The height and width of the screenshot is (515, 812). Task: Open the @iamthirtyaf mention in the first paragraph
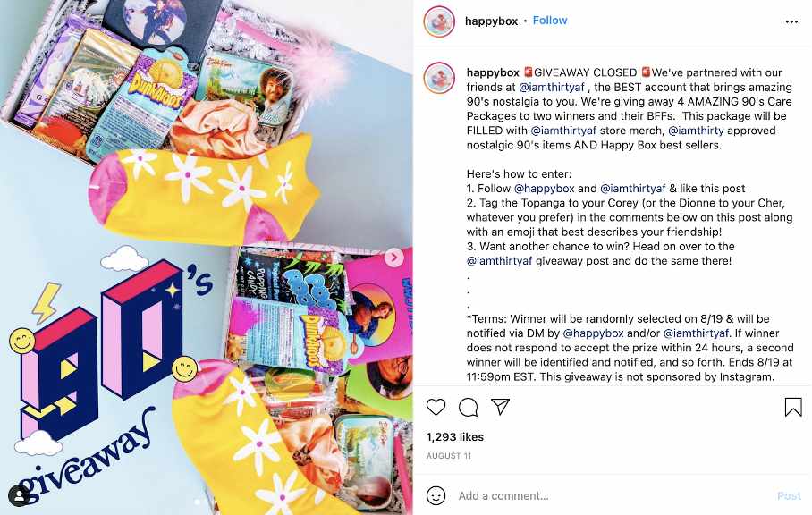coord(552,87)
